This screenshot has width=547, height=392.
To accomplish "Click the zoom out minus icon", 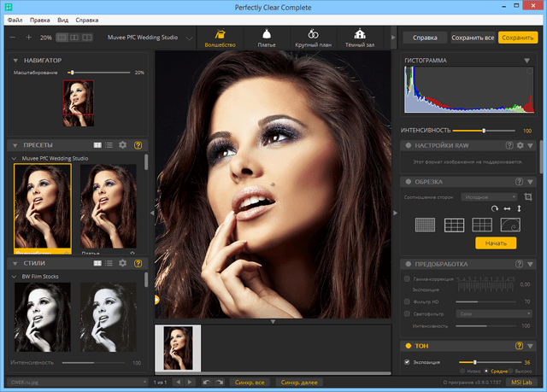I will 13,38.
